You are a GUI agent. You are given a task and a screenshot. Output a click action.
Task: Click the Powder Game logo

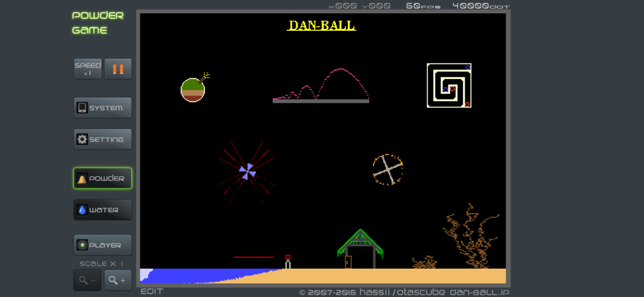[97, 23]
